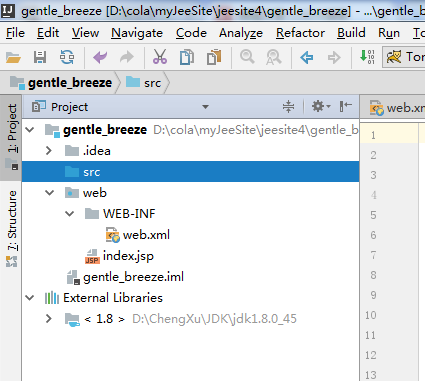Select web.xml file in the tree
Image resolution: width=425 pixels, height=381 pixels.
[x=146, y=235]
